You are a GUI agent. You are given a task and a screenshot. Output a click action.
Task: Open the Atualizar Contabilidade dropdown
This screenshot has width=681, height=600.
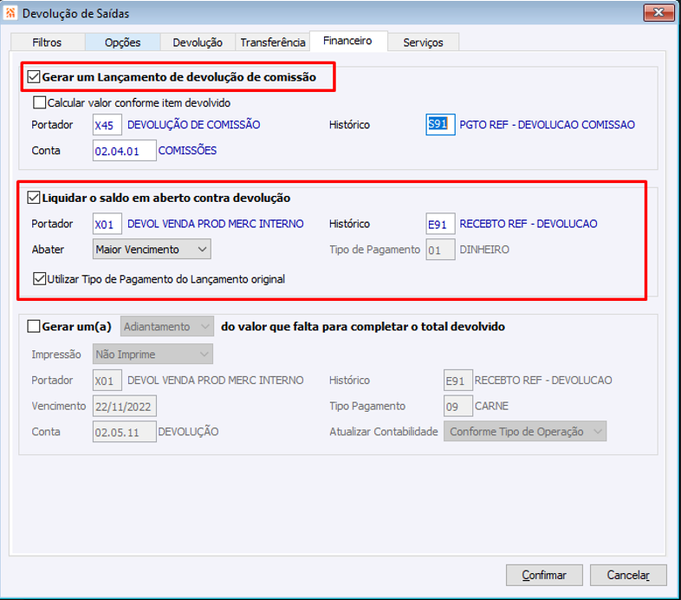pos(525,431)
